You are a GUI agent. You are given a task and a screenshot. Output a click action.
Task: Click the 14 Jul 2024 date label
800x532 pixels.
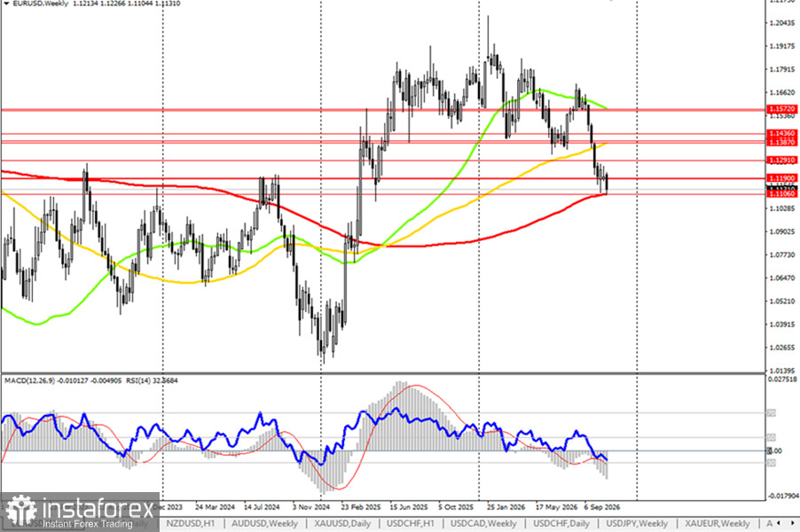(262, 507)
